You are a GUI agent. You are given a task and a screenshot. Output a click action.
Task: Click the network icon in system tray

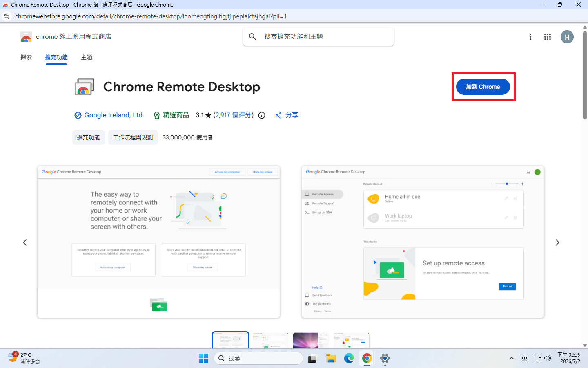537,358
